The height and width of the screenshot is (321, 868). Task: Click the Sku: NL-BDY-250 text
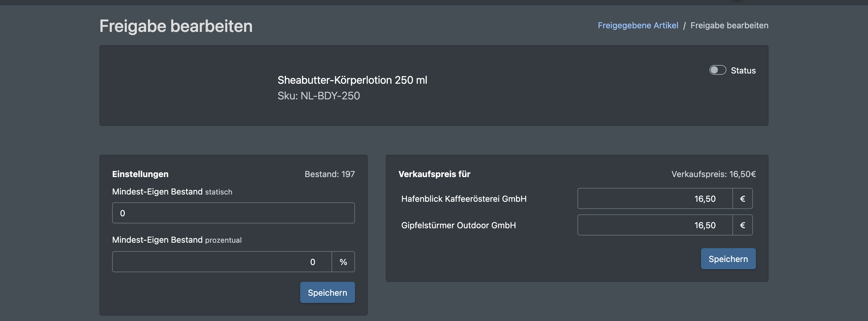tap(319, 96)
